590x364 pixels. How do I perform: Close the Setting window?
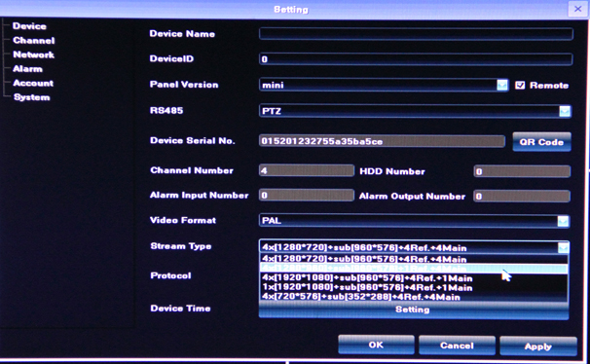(578, 9)
